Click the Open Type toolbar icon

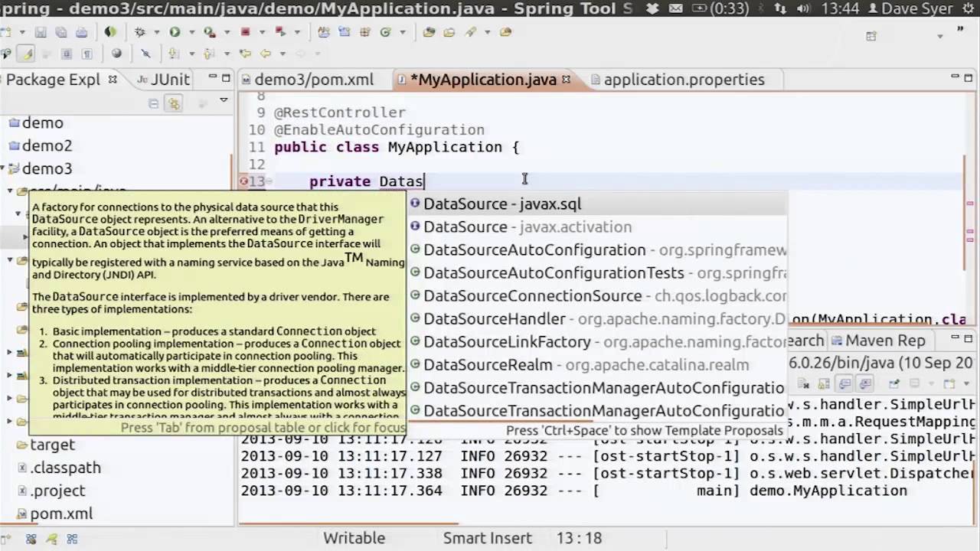tap(429, 32)
